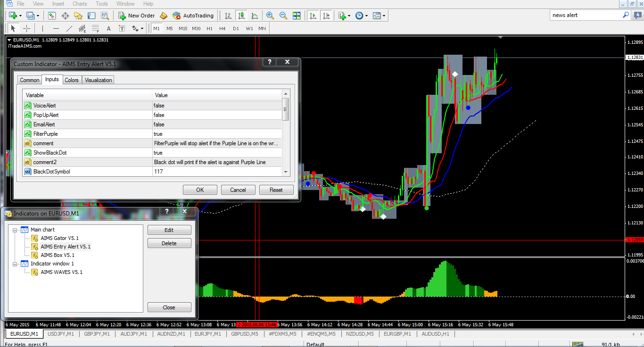Draw a trendline with the trendline tool

click(x=69, y=28)
